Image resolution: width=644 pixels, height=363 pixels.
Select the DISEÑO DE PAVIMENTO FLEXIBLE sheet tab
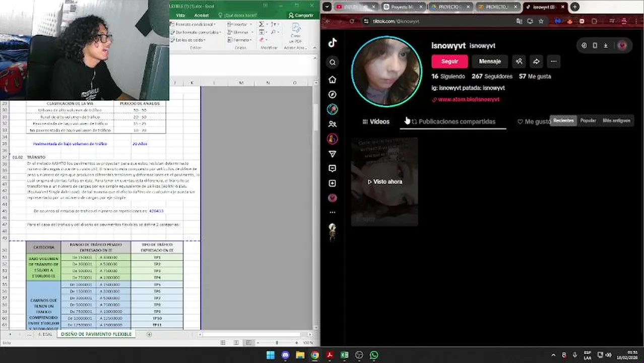coord(96,334)
